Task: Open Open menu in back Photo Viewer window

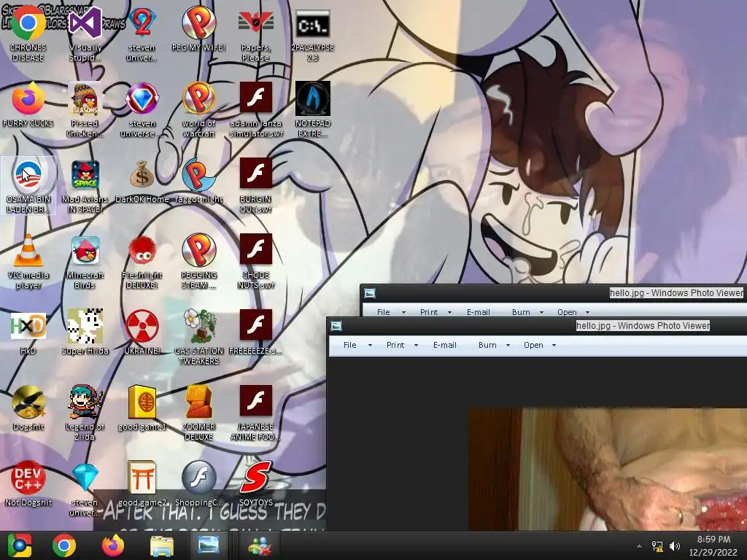Action: coord(567,312)
